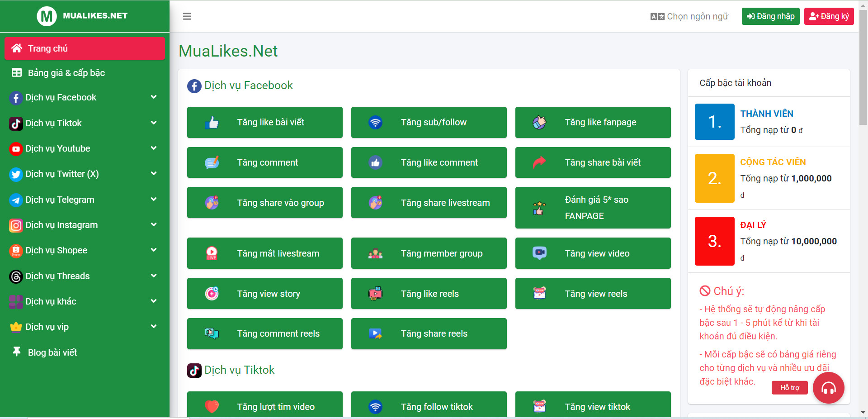Open Bảng giá & cấp bậc

pyautogui.click(x=66, y=72)
